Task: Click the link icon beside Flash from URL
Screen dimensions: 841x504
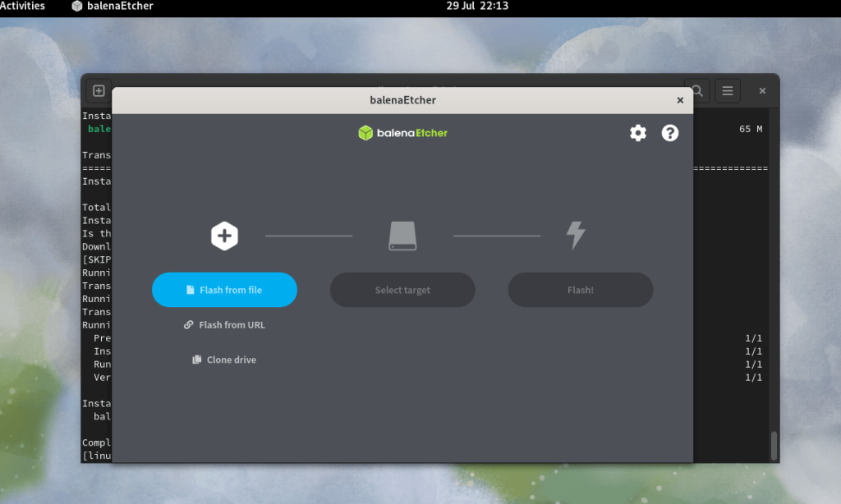Action: coord(187,324)
